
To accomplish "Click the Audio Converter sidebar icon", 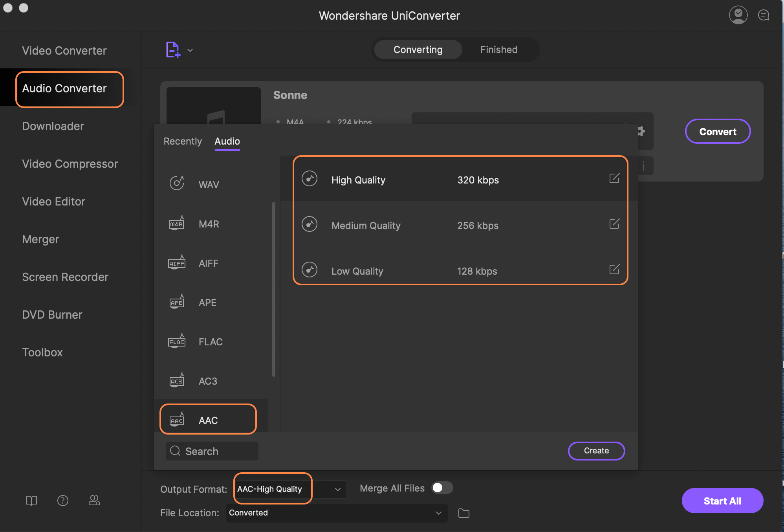I will pyautogui.click(x=64, y=88).
